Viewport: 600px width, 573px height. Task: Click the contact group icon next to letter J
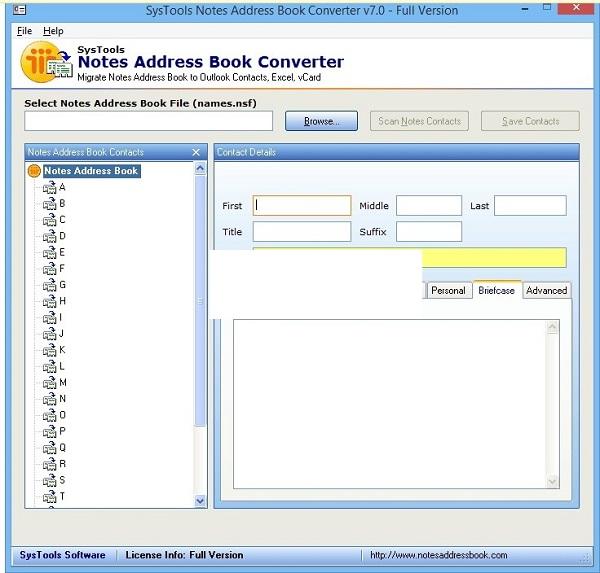coord(49,334)
